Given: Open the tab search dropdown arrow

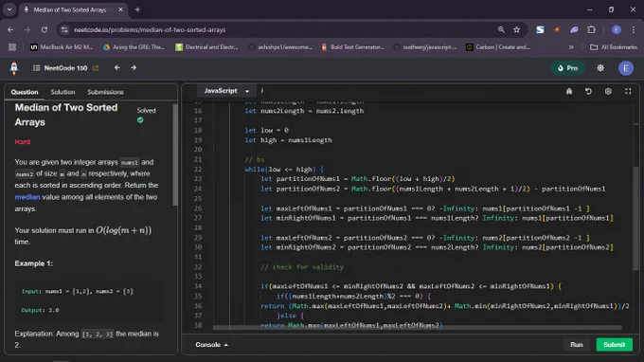Looking at the screenshot, I should point(9,9).
